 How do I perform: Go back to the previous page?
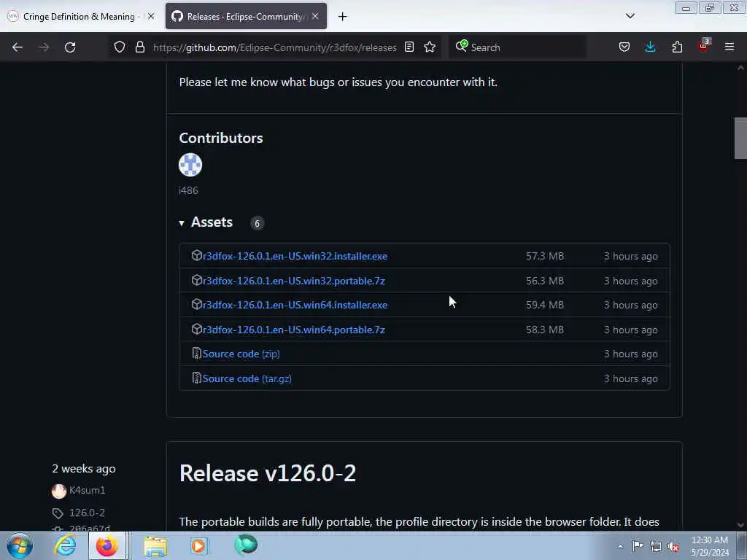[x=18, y=47]
